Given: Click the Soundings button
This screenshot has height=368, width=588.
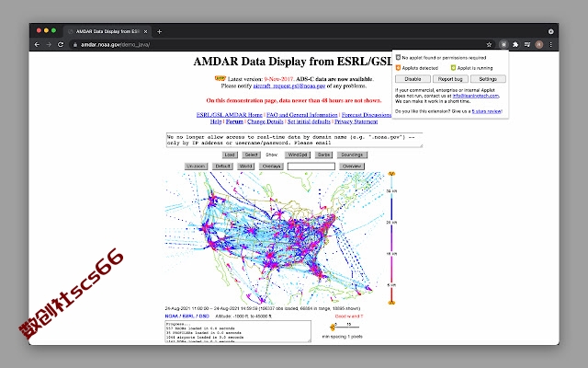Looking at the screenshot, I should tap(352, 155).
